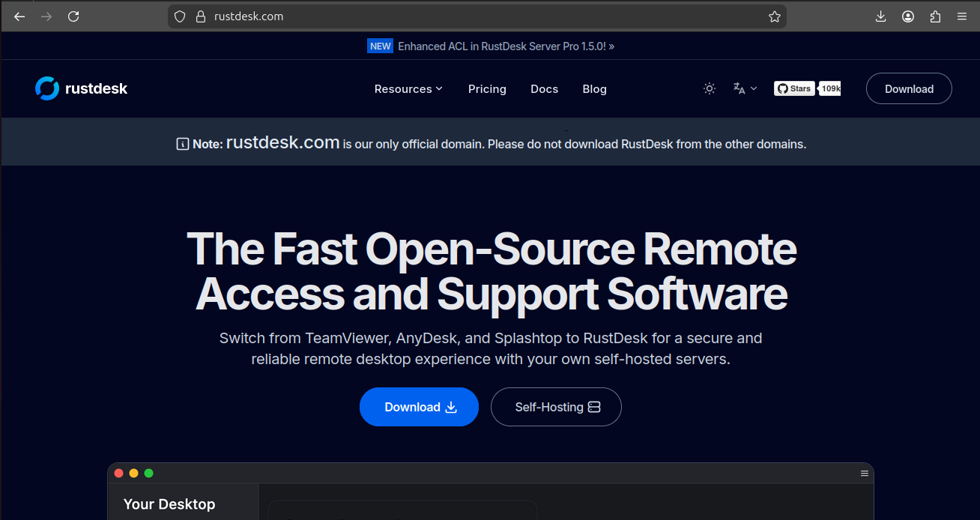This screenshot has height=520, width=980.
Task: Click the browser reload icon
Action: click(73, 16)
